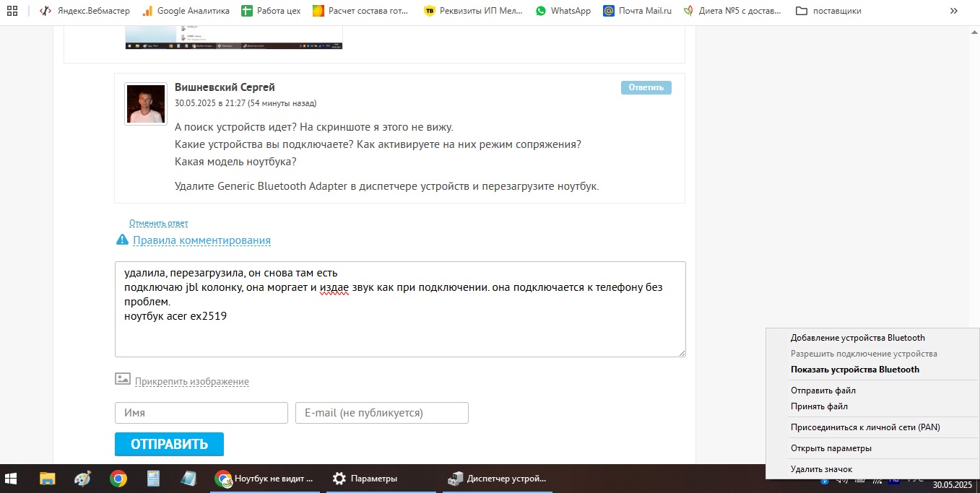Switch to the Параметры taskbar window
980x493 pixels.
coord(381,479)
